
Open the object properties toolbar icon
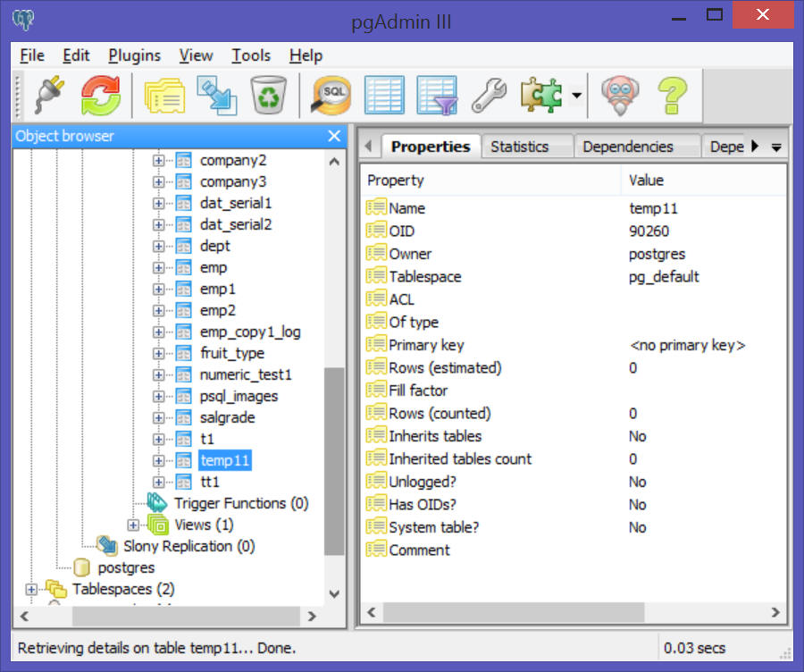pyautogui.click(x=164, y=96)
